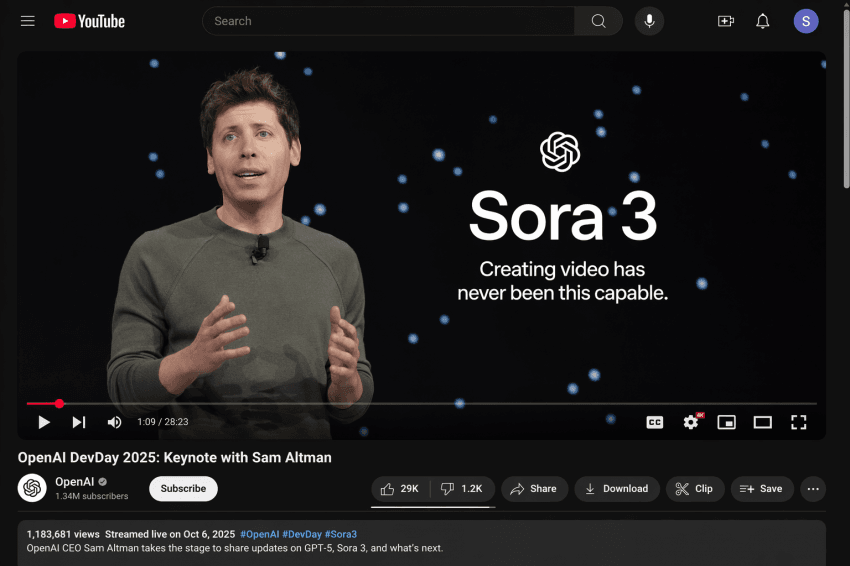
Task: Skip to the next video
Action: coord(79,422)
